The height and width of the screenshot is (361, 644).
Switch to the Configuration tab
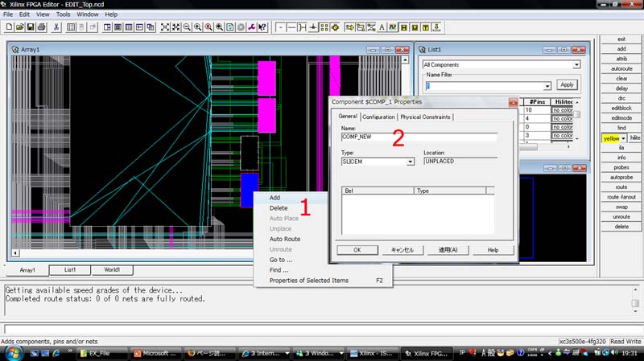(378, 117)
